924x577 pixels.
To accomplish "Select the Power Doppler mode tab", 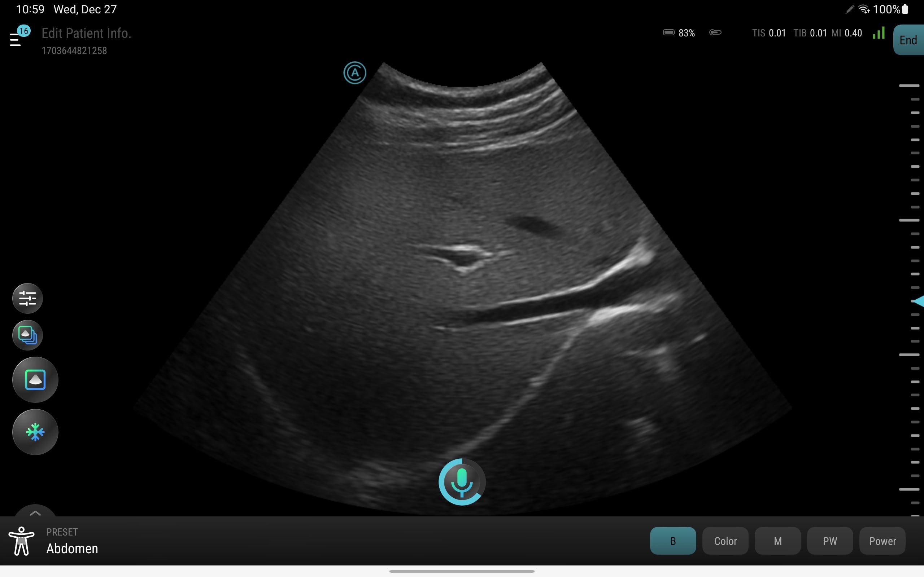I will [x=882, y=541].
